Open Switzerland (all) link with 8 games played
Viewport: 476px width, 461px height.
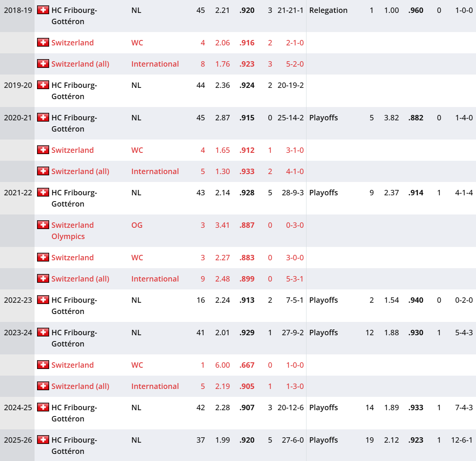pyautogui.click(x=80, y=64)
